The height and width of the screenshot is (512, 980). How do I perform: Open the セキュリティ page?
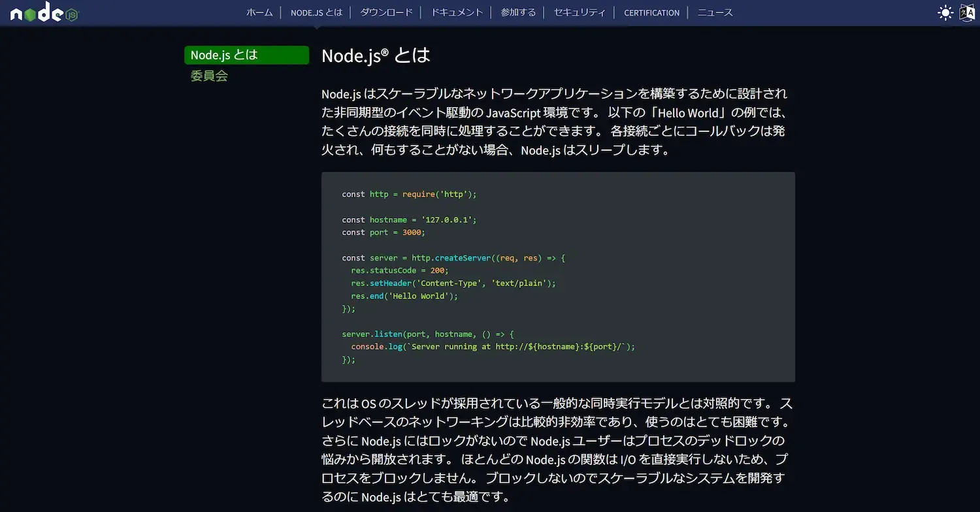pos(579,12)
